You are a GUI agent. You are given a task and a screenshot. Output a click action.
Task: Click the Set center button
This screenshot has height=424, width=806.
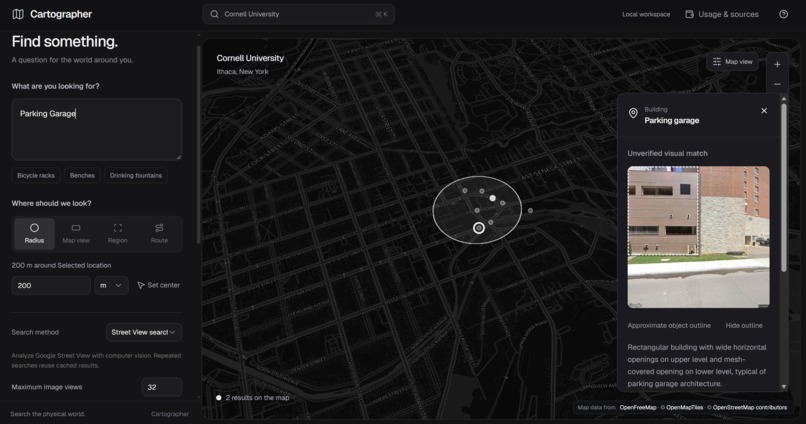pyautogui.click(x=158, y=285)
